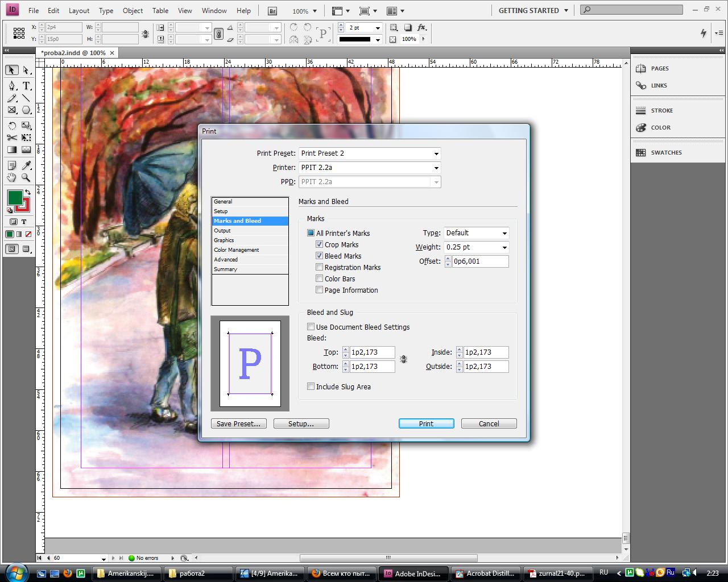Open the stroke weight 2 pt dropdown

point(378,28)
